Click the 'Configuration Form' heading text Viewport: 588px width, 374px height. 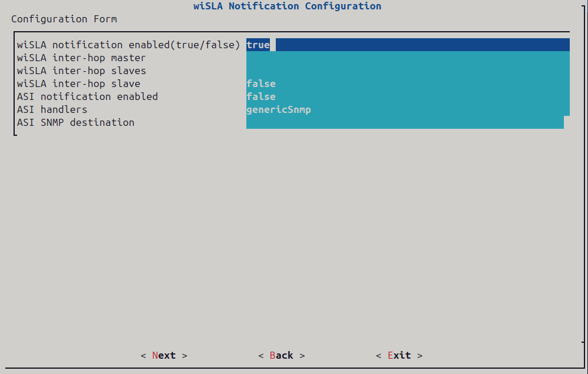64,19
